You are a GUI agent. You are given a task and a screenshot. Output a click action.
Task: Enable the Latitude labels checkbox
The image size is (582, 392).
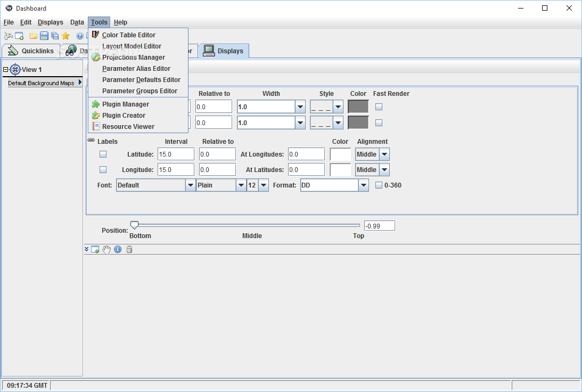(103, 154)
